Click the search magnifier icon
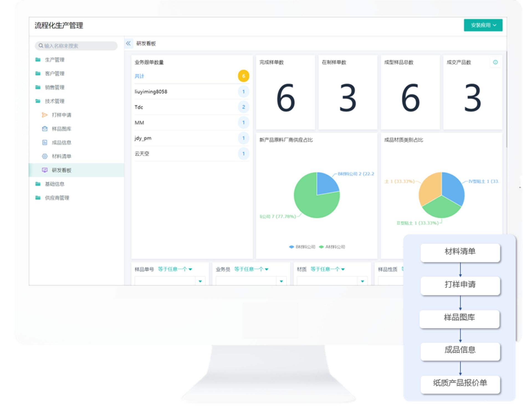The image size is (532, 414). (x=41, y=46)
